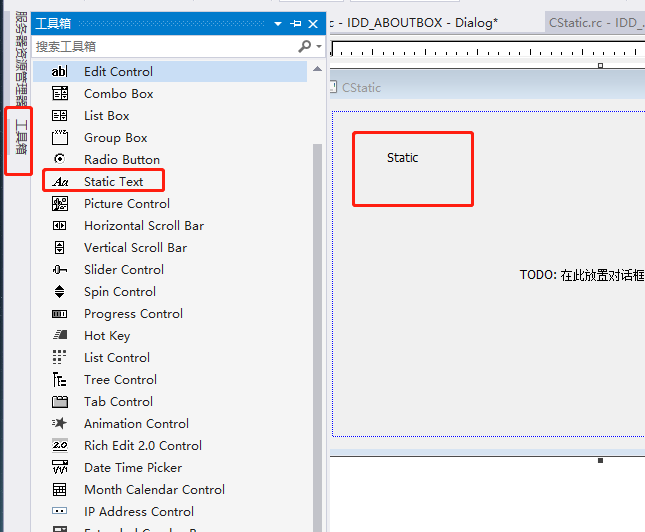Click the toolbox search magnifier icon
The height and width of the screenshot is (532, 645).
(x=305, y=46)
